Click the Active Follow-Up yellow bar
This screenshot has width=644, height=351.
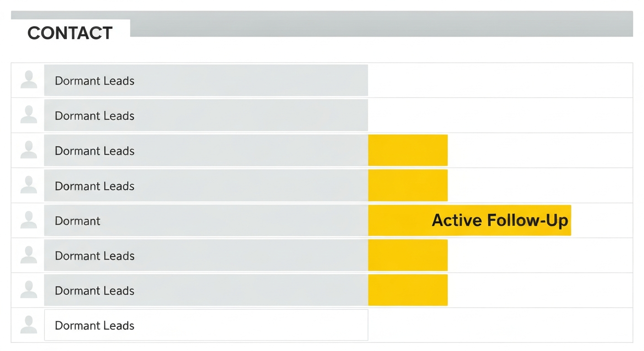point(470,220)
